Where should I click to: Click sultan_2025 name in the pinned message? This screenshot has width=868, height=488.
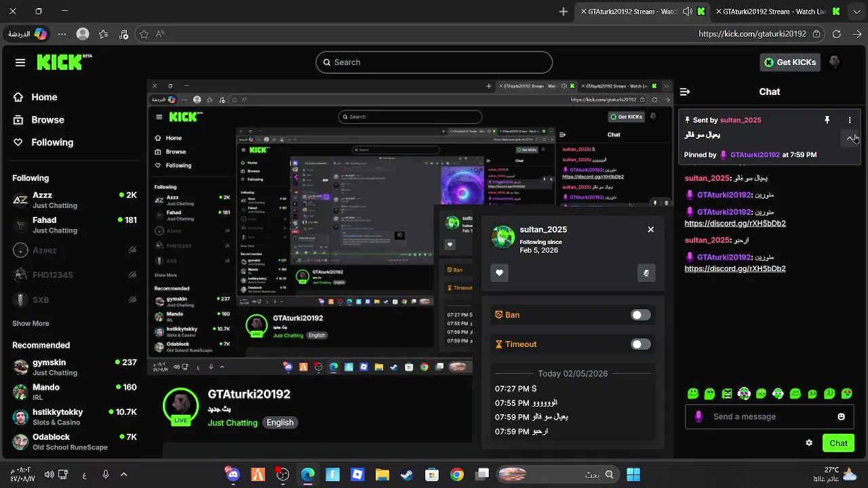coord(741,120)
